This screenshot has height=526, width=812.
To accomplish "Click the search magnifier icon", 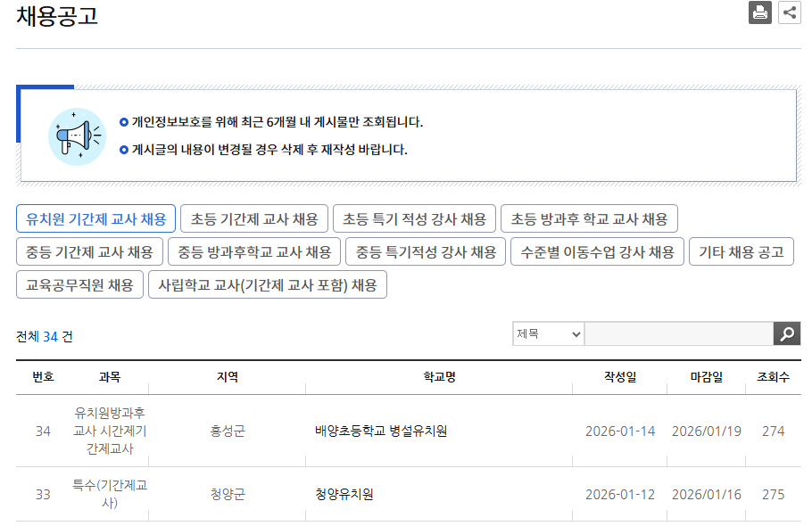I will pos(786,333).
